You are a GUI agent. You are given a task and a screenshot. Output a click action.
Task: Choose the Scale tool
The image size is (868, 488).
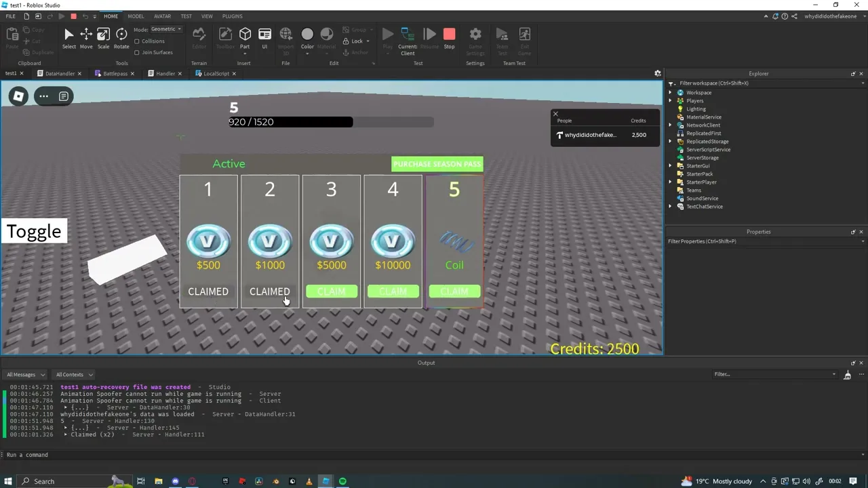click(x=103, y=38)
